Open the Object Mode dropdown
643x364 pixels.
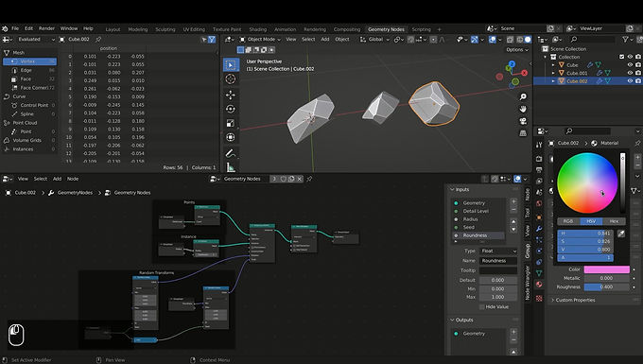[x=260, y=40]
